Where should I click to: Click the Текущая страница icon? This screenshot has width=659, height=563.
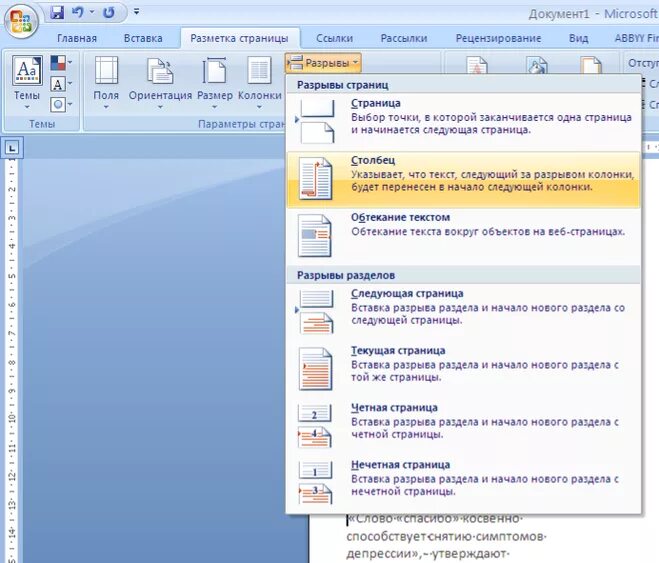(x=316, y=369)
